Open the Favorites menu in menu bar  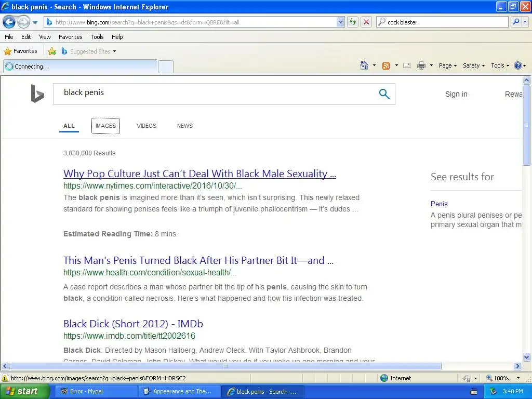click(70, 37)
